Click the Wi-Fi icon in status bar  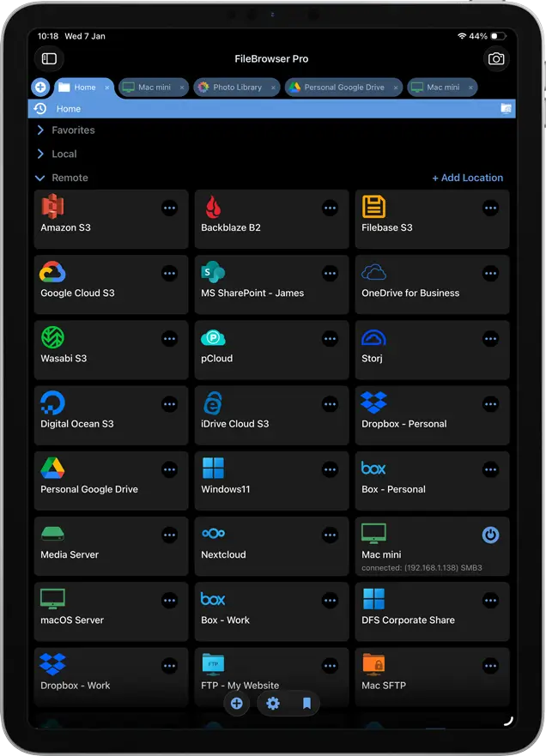(462, 36)
